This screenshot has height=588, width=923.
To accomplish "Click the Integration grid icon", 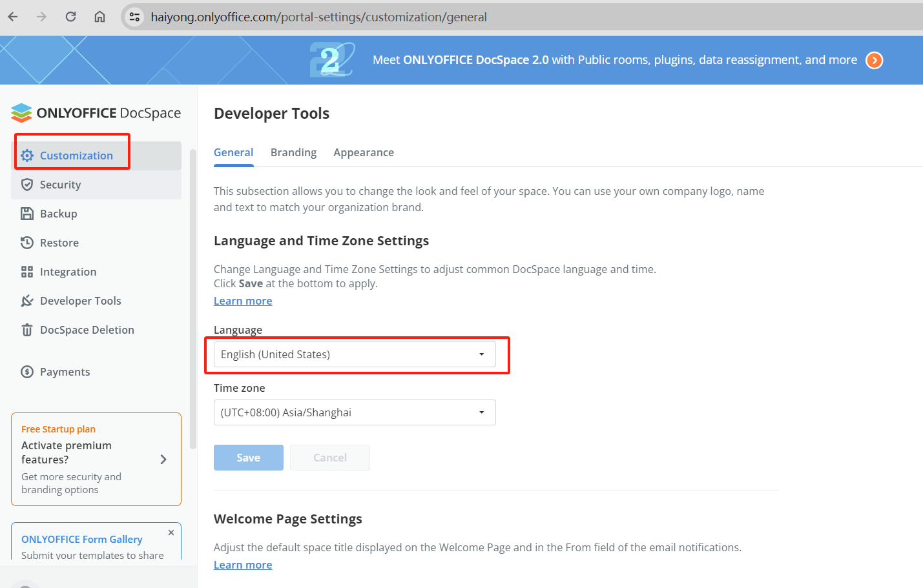I will [x=27, y=272].
